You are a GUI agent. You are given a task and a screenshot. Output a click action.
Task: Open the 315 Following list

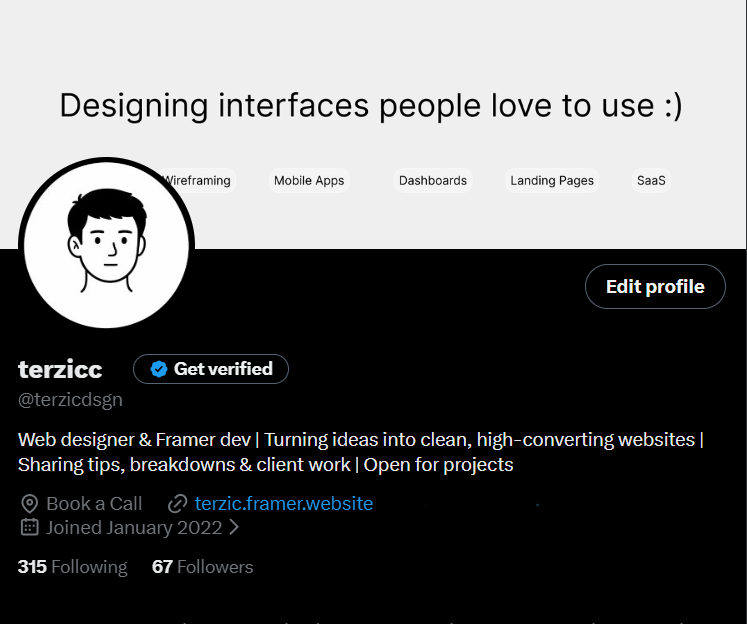pyautogui.click(x=72, y=567)
